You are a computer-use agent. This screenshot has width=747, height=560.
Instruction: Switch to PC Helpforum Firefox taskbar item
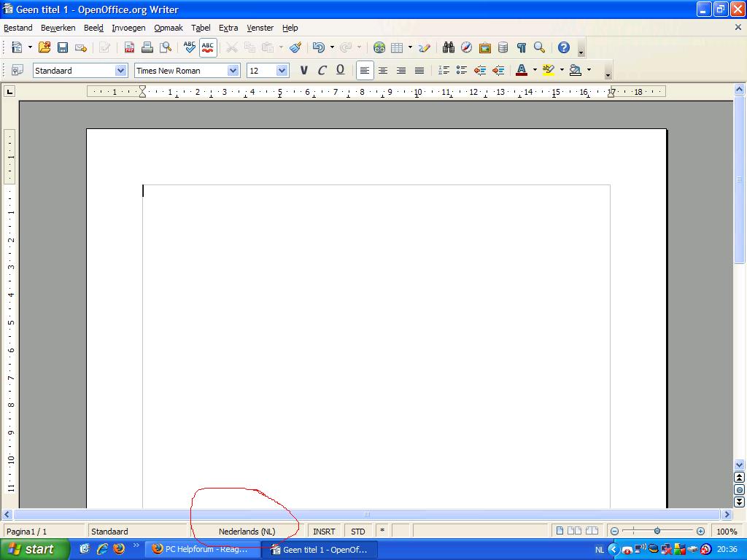tap(203, 550)
